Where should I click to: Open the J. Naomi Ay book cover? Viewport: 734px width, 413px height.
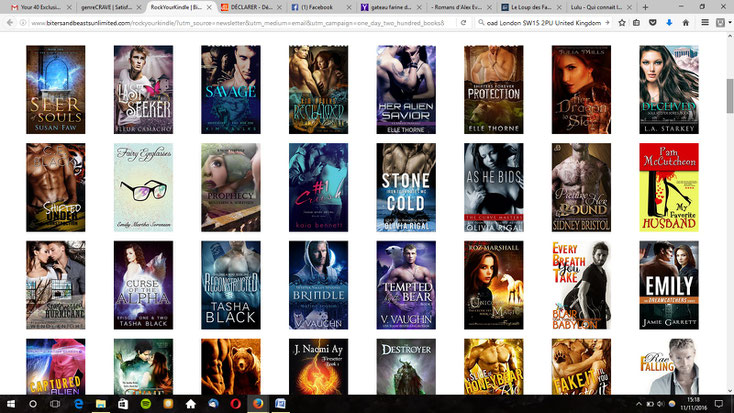(x=318, y=367)
